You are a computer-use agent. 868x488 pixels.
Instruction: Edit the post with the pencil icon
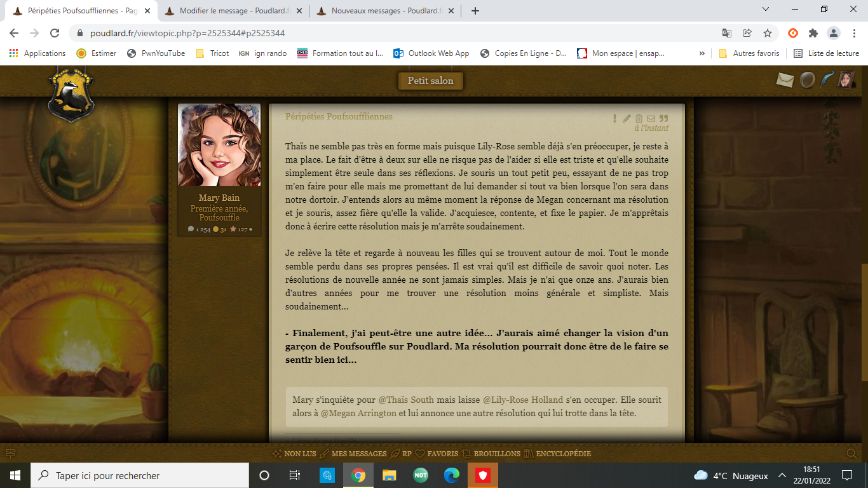pyautogui.click(x=627, y=118)
